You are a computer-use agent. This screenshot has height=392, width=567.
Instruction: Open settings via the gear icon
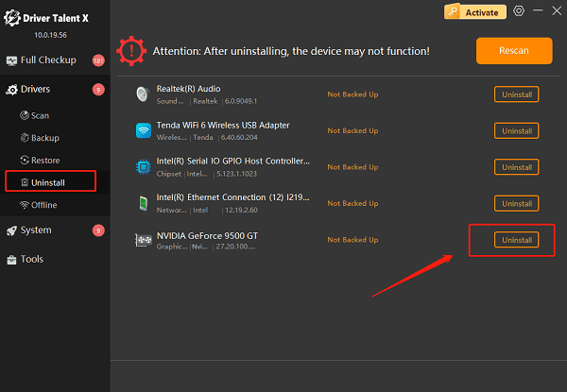[x=519, y=10]
